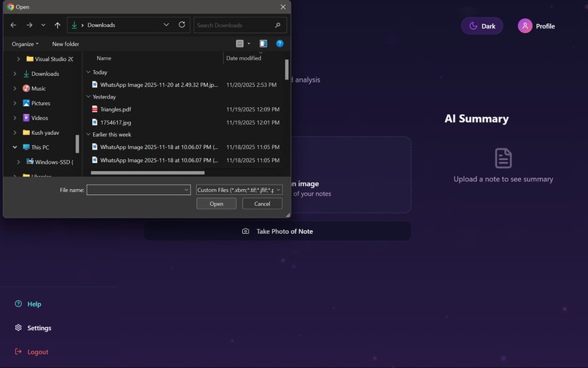Click the Downloads address bar path
Image resolution: width=588 pixels, height=368 pixels.
101,25
